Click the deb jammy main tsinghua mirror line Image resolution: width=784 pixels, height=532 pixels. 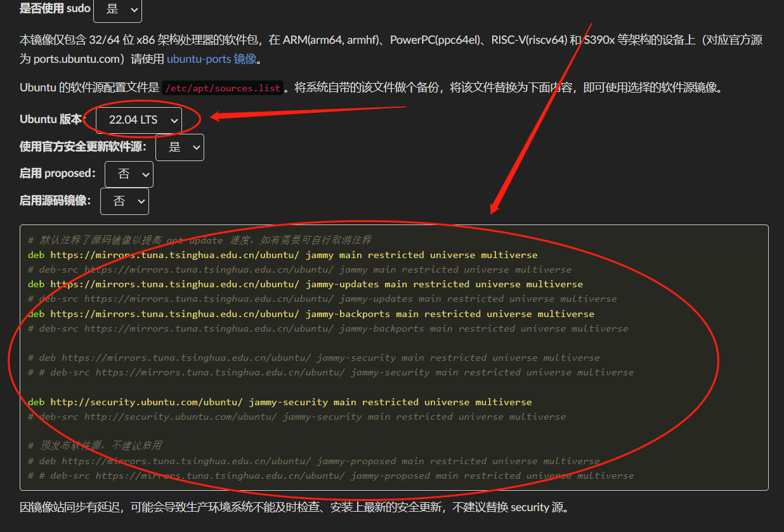click(x=282, y=255)
